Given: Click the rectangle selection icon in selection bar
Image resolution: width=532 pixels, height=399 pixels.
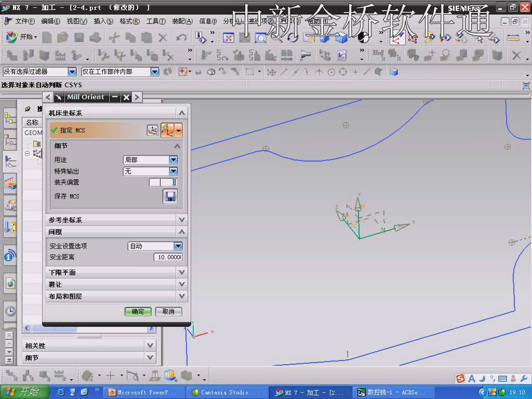Looking at the screenshot, I should pyautogui.click(x=250, y=72).
